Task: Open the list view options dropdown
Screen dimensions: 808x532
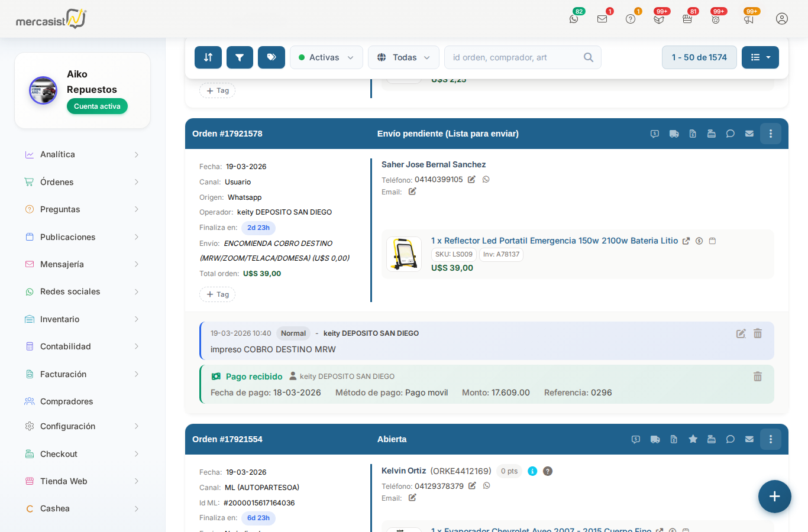Action: pos(760,57)
